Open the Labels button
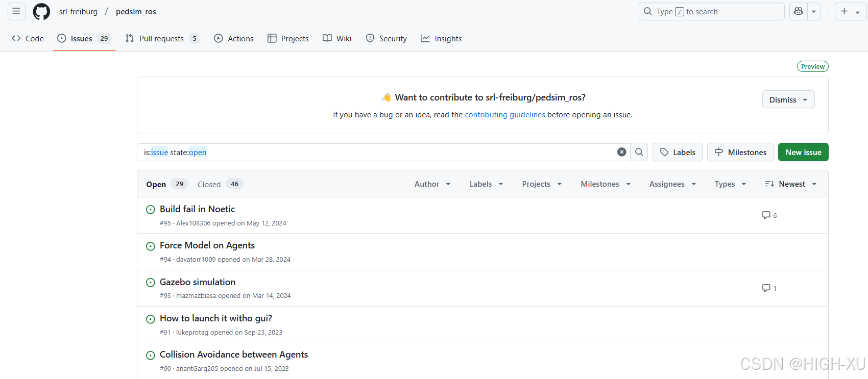The image size is (868, 379). tap(678, 152)
